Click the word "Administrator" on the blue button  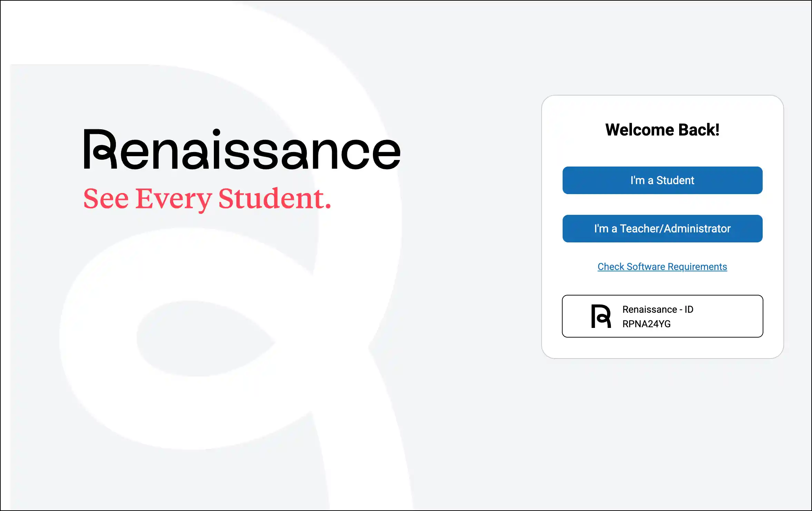click(697, 229)
